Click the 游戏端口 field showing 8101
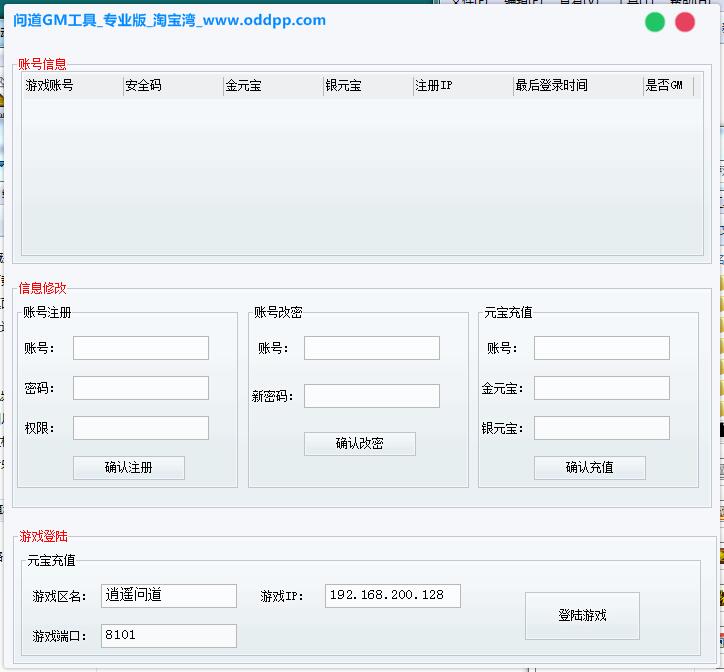The height and width of the screenshot is (672, 724). pyautogui.click(x=168, y=636)
